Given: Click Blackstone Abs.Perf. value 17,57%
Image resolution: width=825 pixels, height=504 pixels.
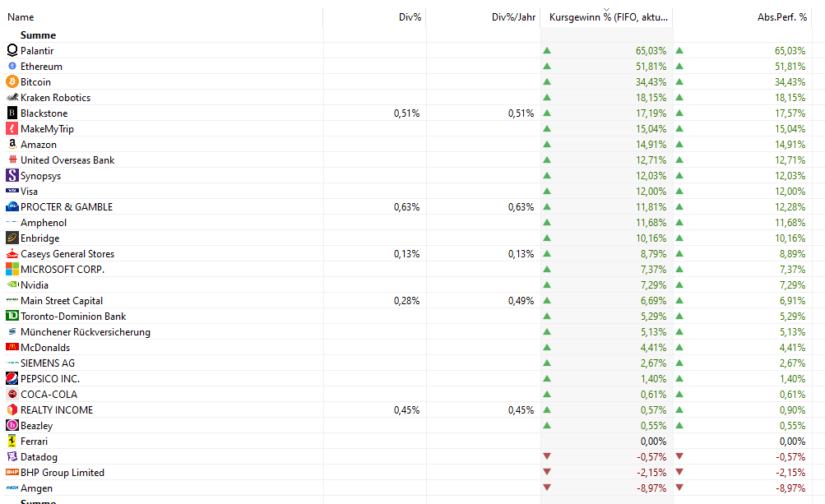Looking at the screenshot, I should [x=790, y=113].
